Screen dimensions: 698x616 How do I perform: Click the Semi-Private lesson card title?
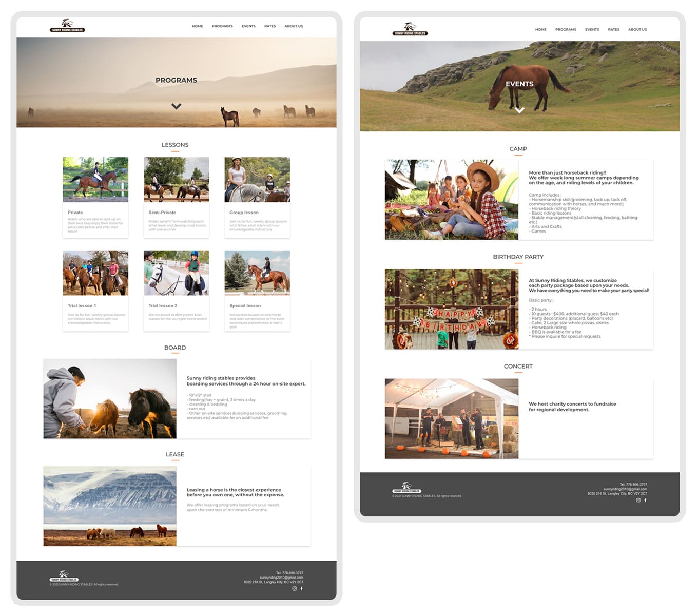click(162, 213)
